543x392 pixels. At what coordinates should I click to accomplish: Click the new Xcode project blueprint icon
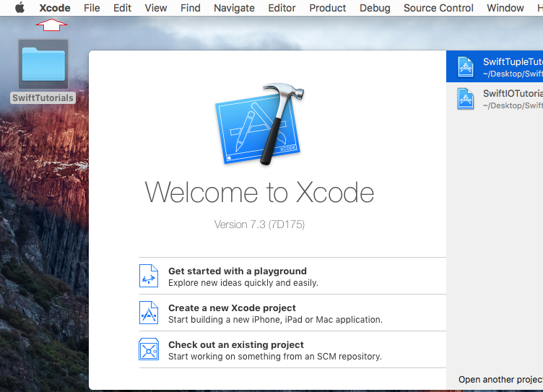click(x=149, y=313)
